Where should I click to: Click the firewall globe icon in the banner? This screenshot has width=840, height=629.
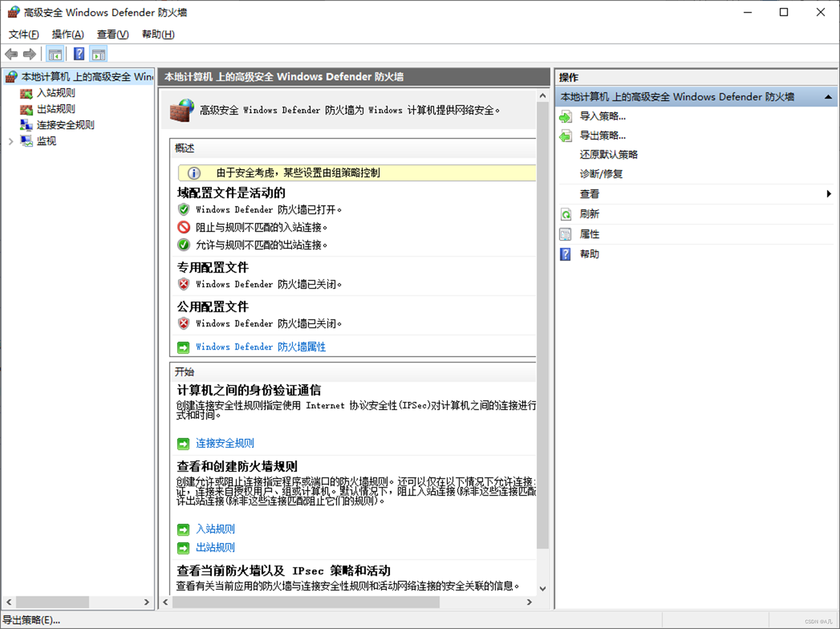click(182, 110)
